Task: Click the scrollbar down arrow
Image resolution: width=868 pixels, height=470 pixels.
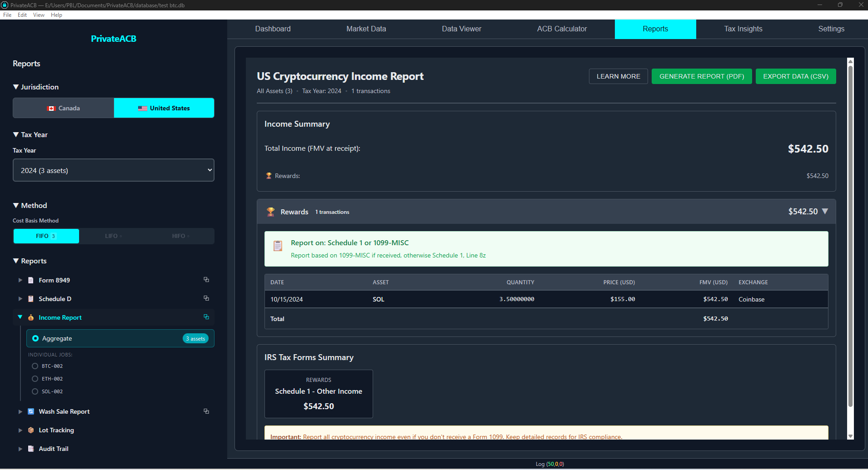Action: click(850, 436)
